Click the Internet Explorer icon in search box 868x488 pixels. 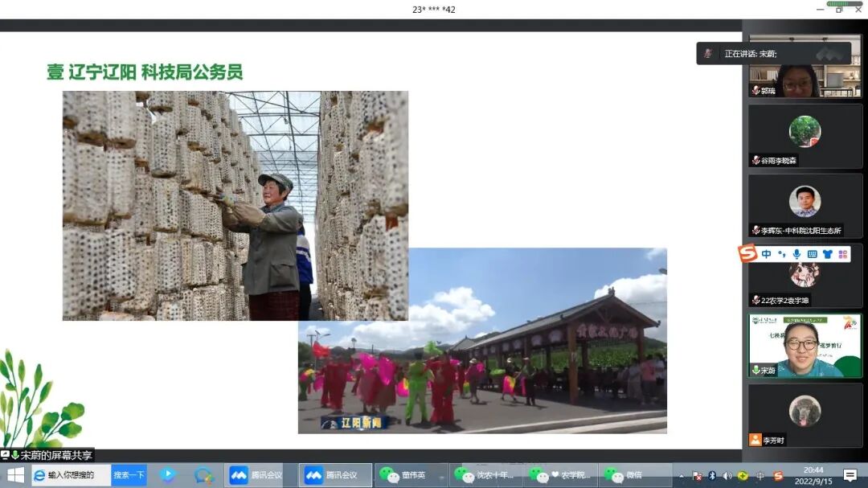pyautogui.click(x=39, y=475)
